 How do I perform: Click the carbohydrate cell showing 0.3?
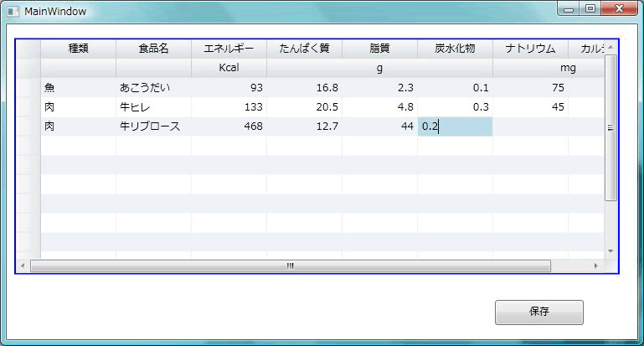tap(455, 107)
